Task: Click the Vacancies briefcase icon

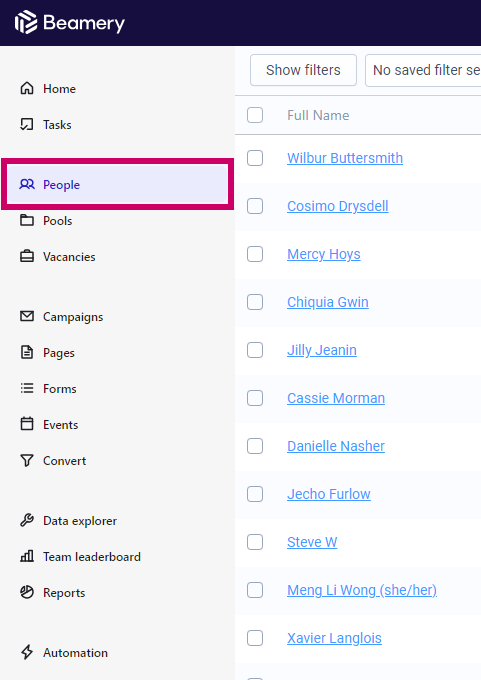Action: click(27, 256)
